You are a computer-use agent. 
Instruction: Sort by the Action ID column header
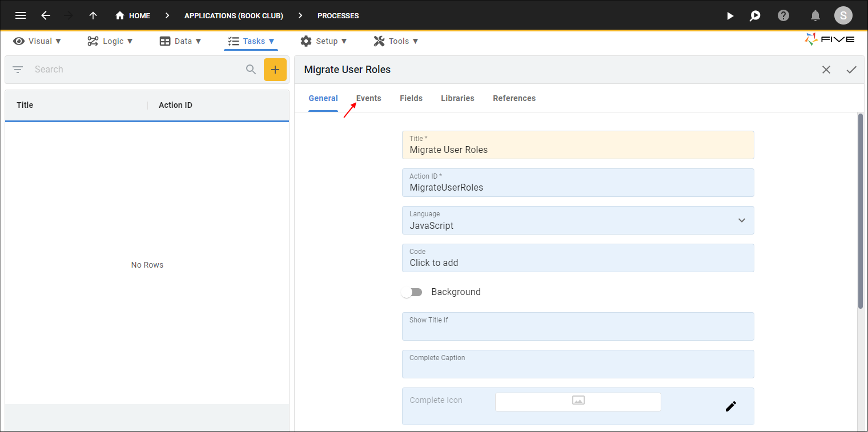[175, 105]
